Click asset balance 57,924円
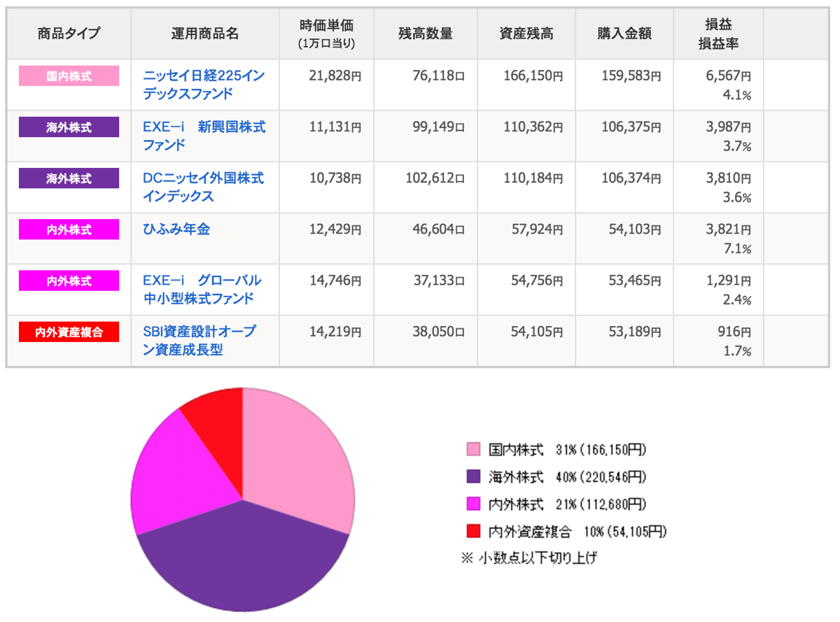 (537, 229)
